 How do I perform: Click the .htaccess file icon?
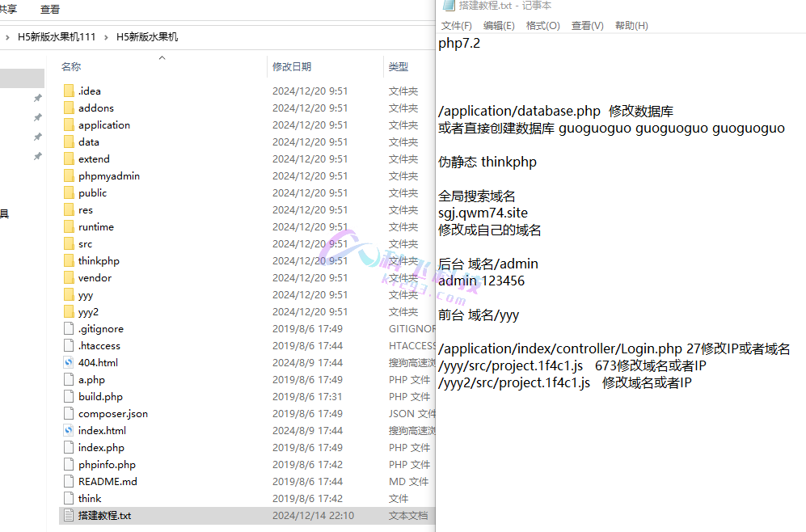point(69,345)
